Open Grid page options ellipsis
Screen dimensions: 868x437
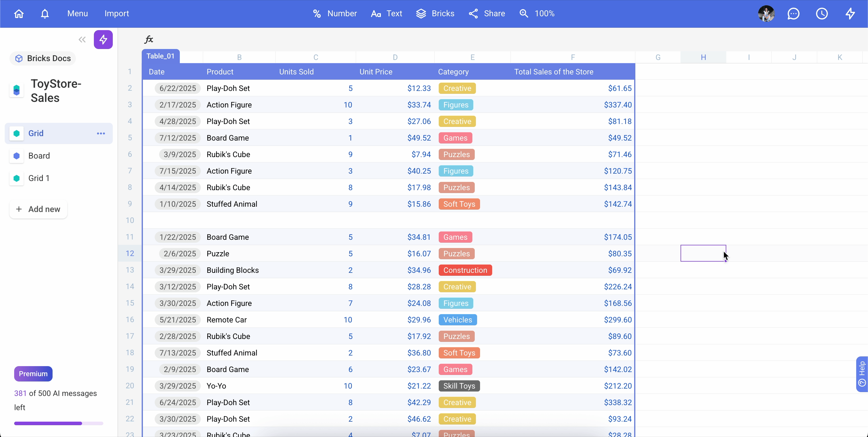pos(101,133)
